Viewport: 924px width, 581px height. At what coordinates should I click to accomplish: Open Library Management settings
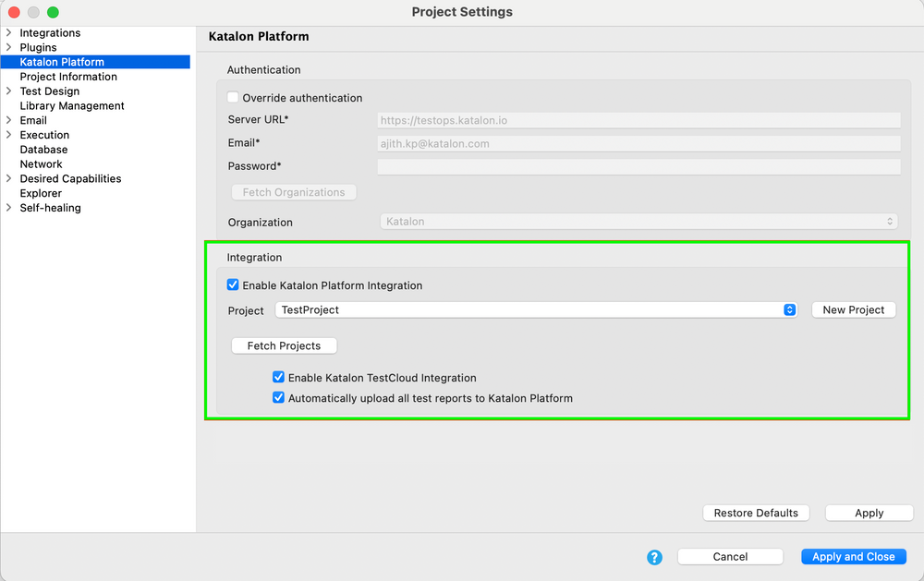[x=72, y=105]
